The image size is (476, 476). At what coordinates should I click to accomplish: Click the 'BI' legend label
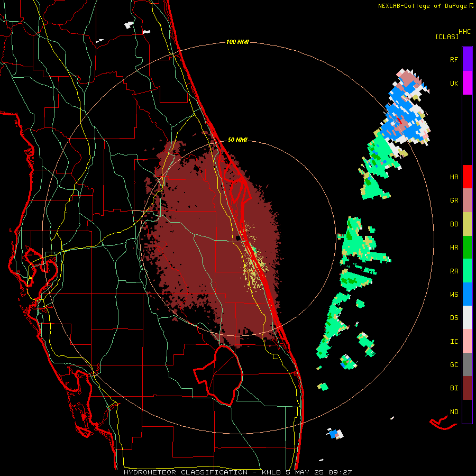point(454,388)
